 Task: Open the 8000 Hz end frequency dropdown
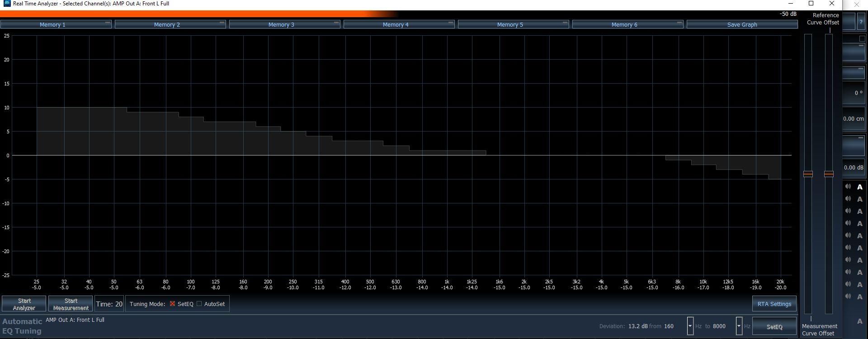point(739,326)
